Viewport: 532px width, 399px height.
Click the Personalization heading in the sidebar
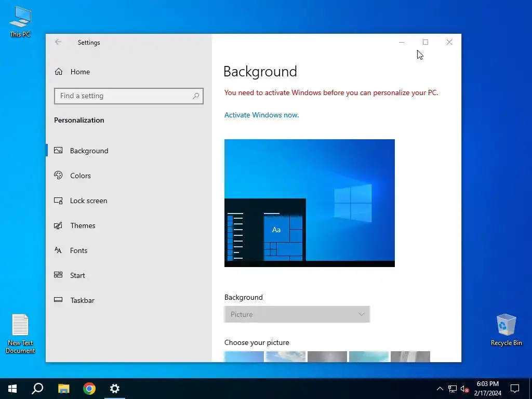click(x=79, y=120)
